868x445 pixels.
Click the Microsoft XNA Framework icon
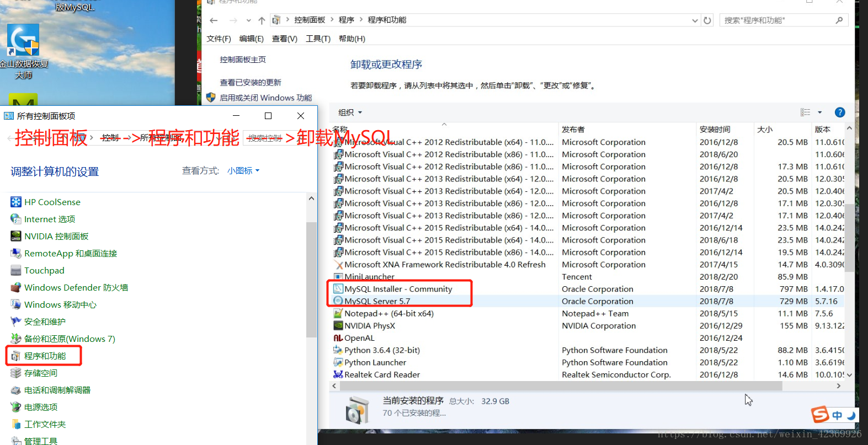tap(338, 265)
